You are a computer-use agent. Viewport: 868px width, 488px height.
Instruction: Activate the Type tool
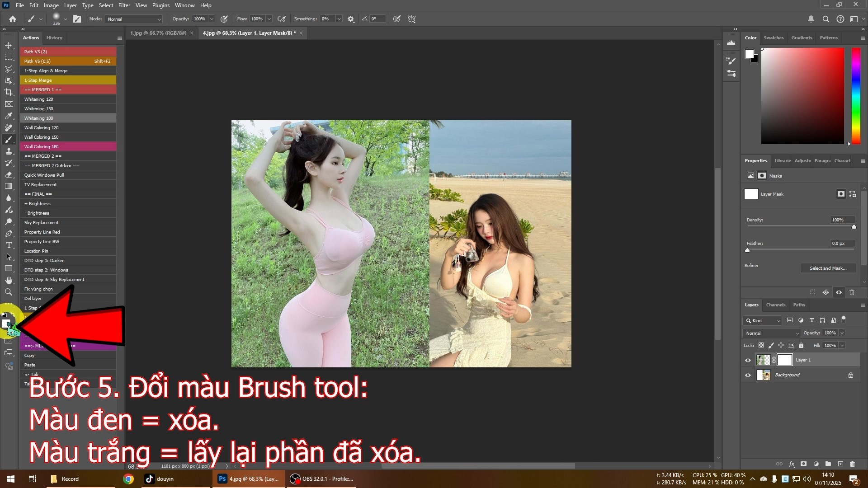(9, 245)
